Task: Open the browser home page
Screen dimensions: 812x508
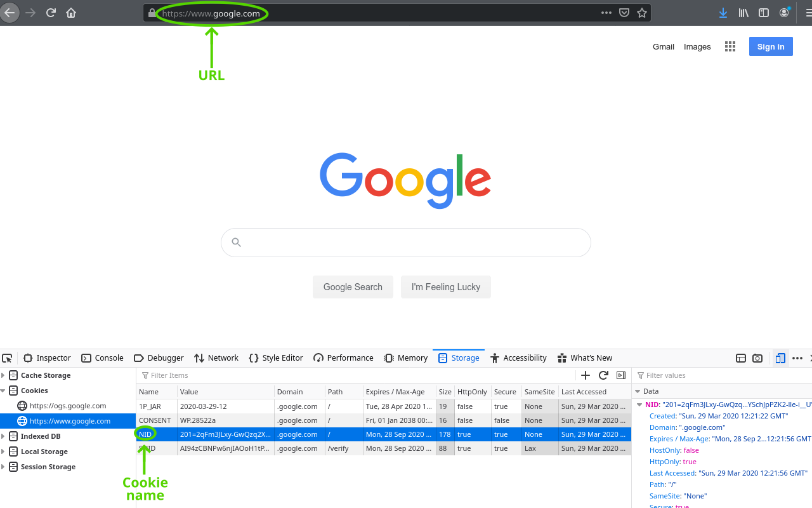Action: tap(71, 13)
